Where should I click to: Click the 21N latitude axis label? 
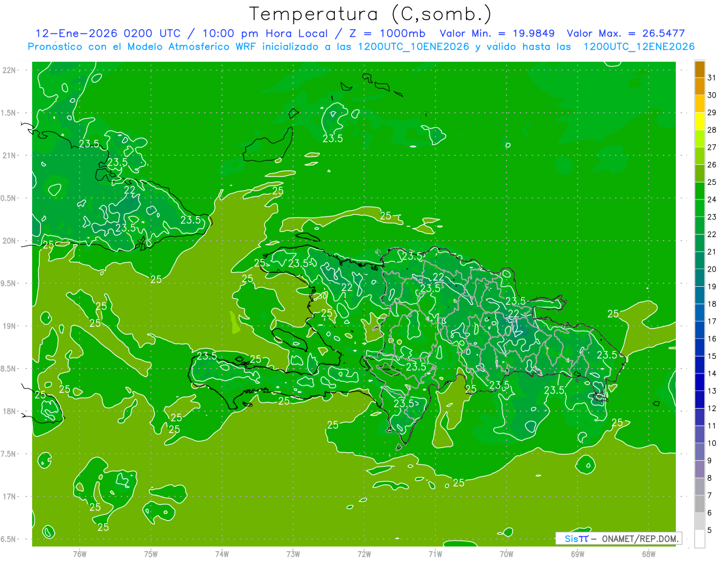coord(10,155)
